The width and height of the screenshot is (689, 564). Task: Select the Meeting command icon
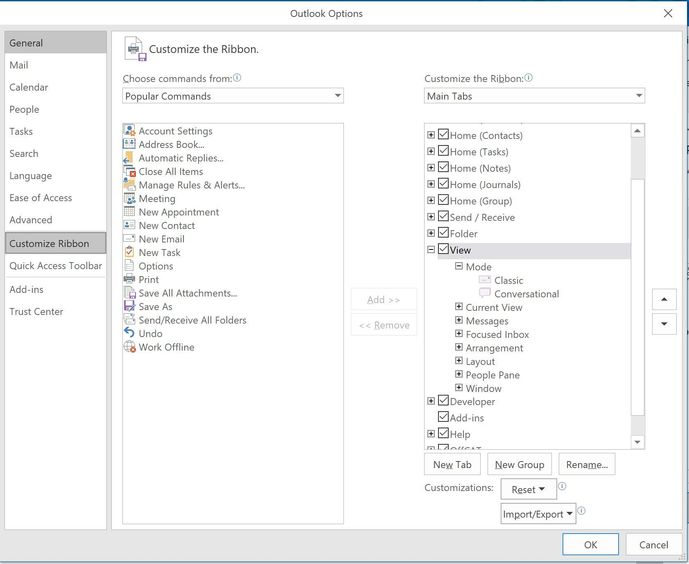(130, 199)
